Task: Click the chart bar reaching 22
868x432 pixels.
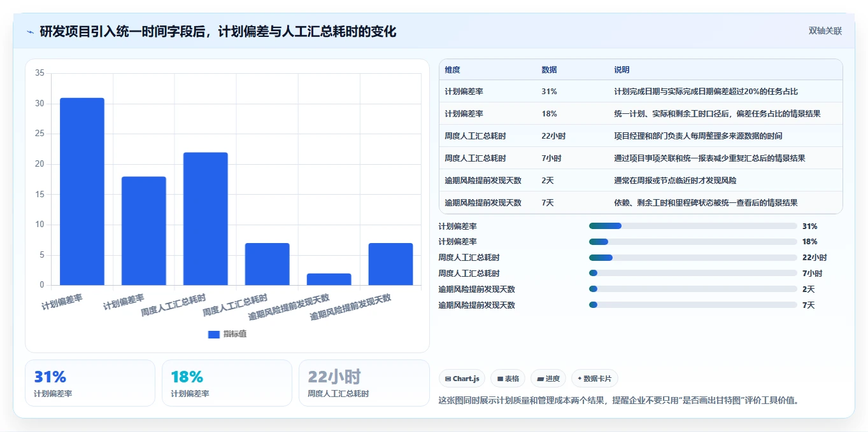Action: click(206, 219)
